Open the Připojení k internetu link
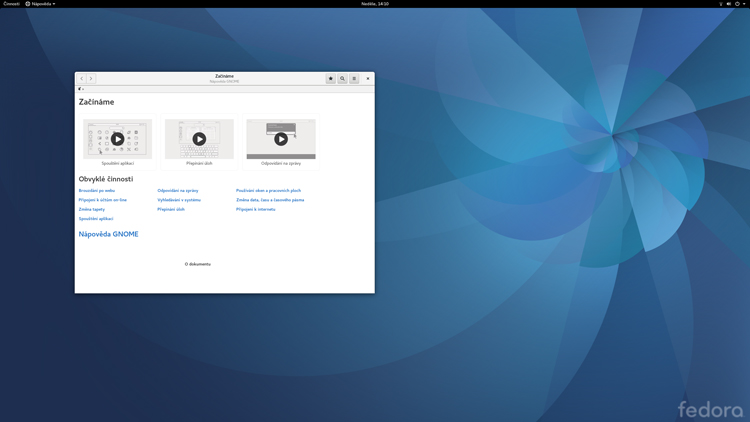The height and width of the screenshot is (422, 750). (x=255, y=209)
